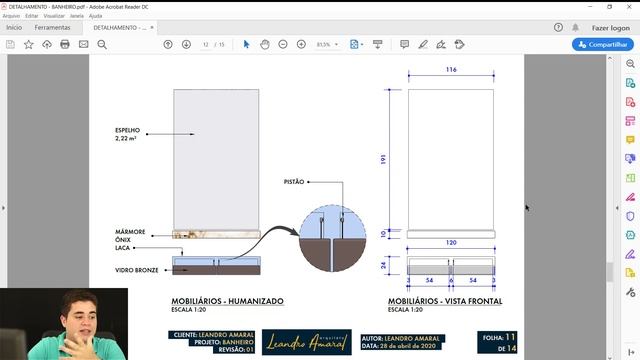Select the DETALHAMENTO document tab
Screen dimensions: 640x360
(x=120, y=28)
